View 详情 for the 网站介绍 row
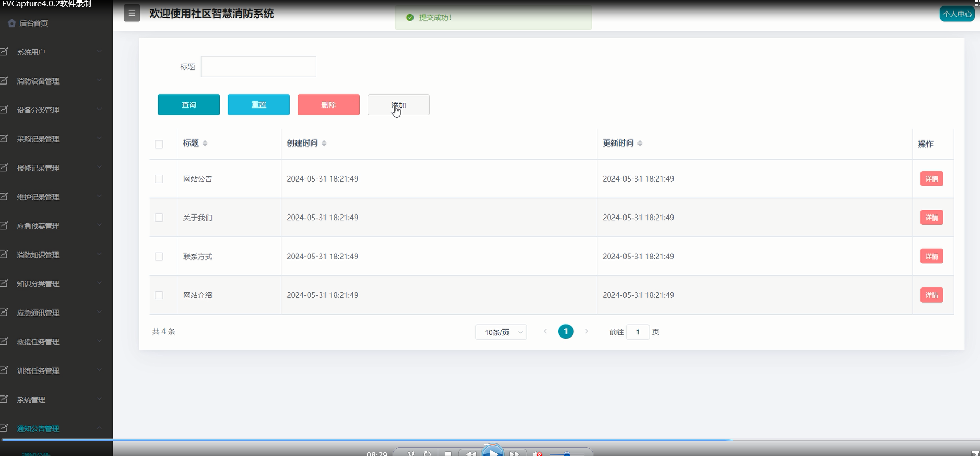Screen dimensions: 980x456 pyautogui.click(x=932, y=295)
